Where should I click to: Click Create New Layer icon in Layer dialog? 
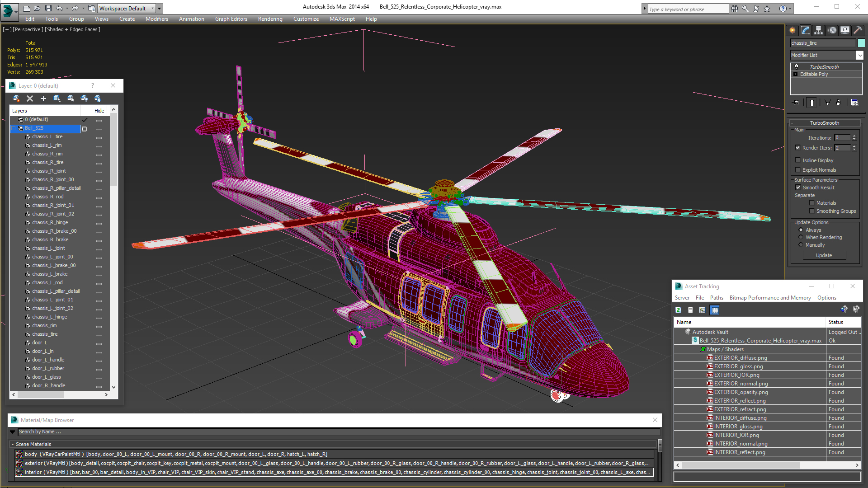pos(16,99)
